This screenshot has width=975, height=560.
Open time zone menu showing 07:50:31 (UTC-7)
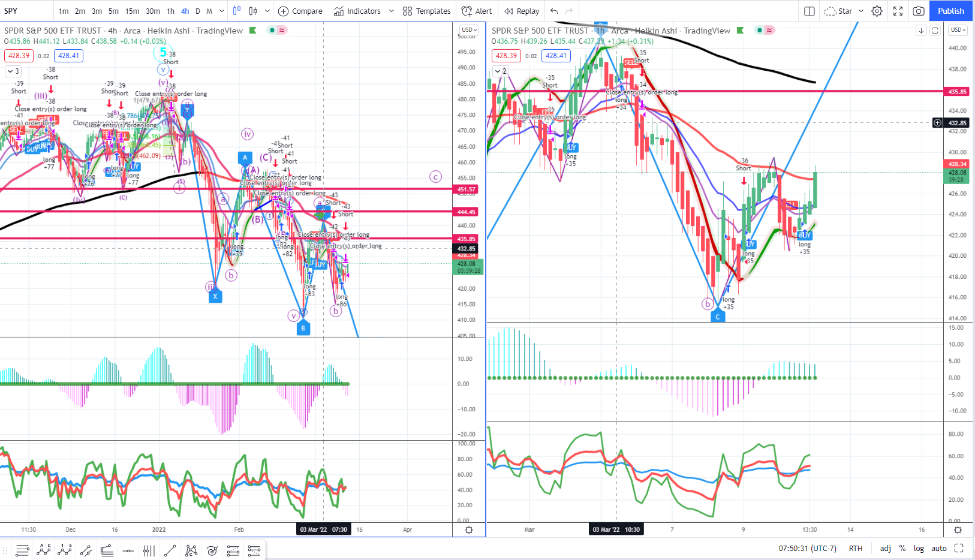807,548
